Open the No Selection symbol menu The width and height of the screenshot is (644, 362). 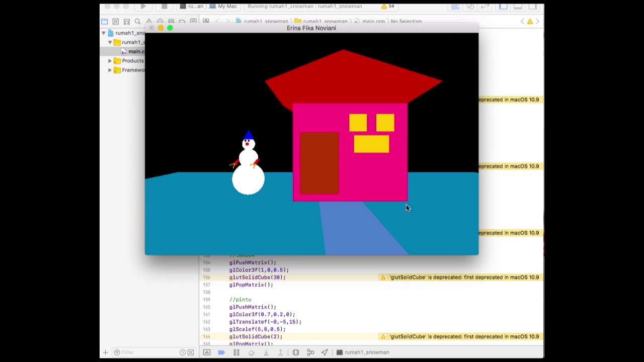[x=406, y=21]
